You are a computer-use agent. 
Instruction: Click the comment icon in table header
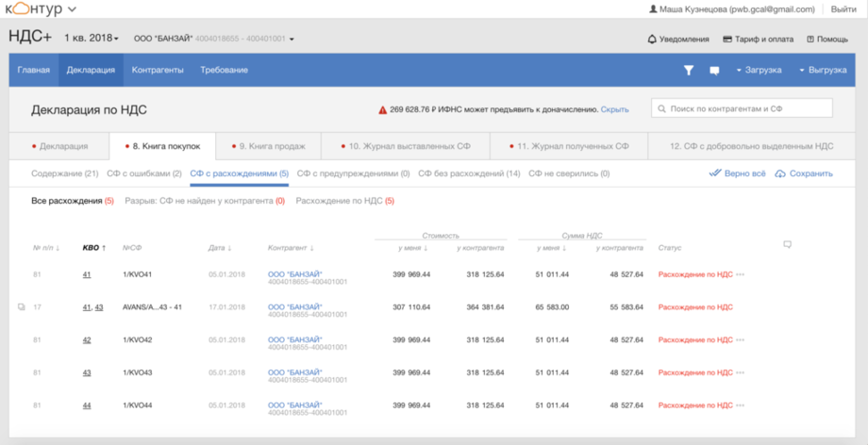pos(787,245)
